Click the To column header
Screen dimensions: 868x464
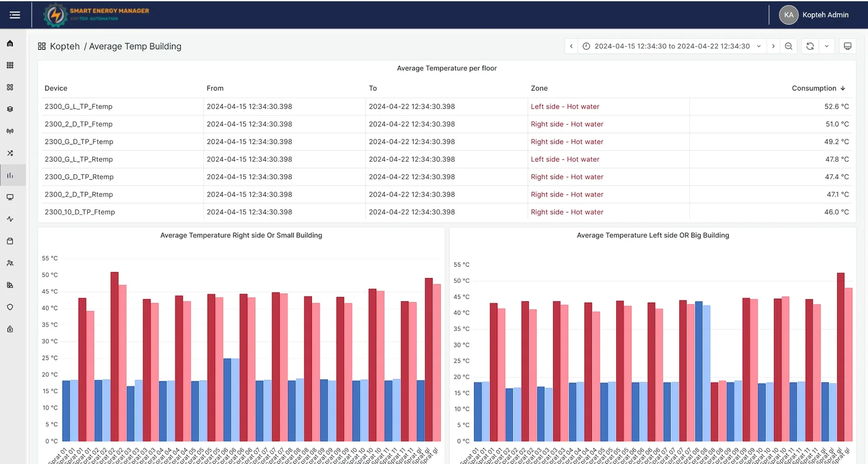tap(373, 88)
